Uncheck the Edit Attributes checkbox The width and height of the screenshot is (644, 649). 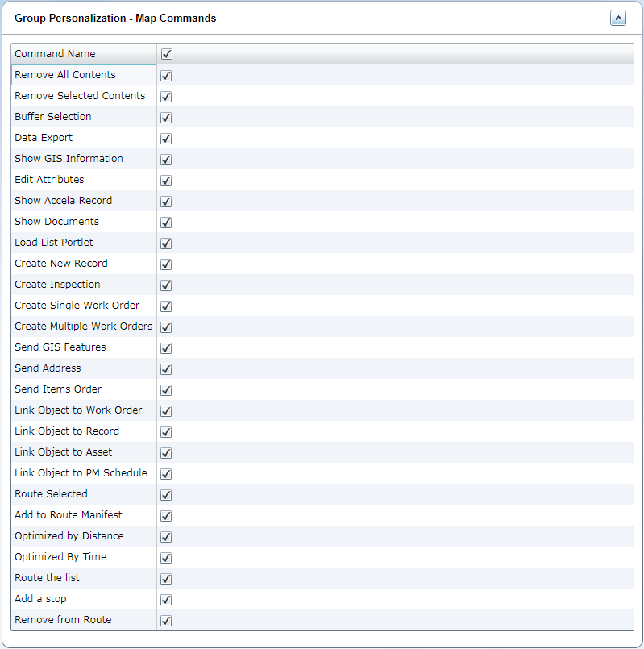(x=167, y=181)
